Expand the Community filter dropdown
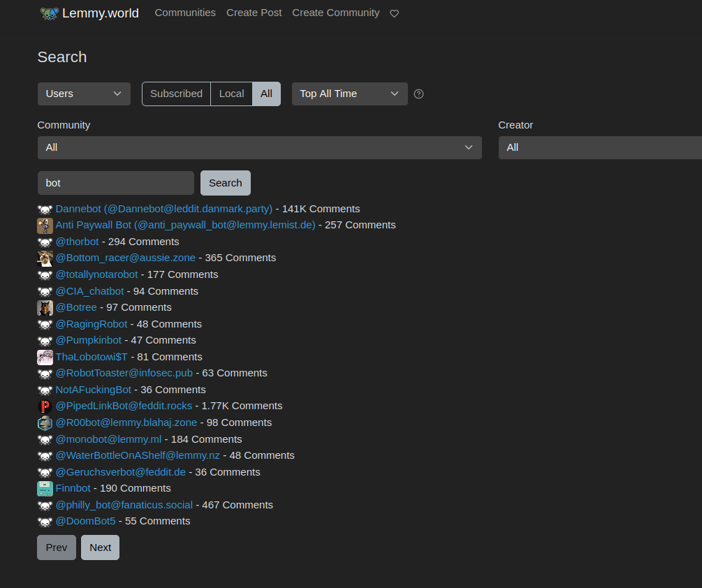Image resolution: width=702 pixels, height=588 pixels. point(260,147)
